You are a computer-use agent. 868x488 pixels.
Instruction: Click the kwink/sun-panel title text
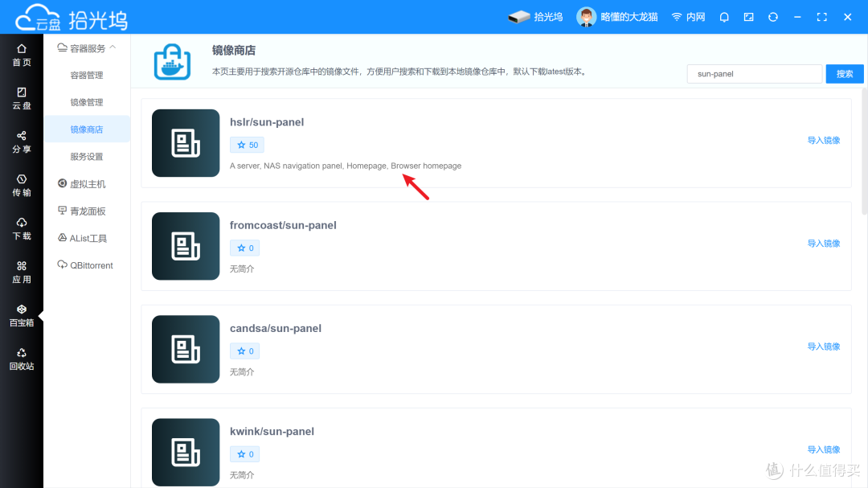(272, 431)
